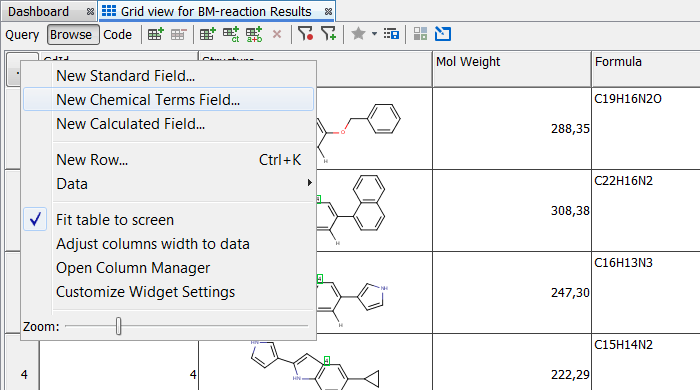The width and height of the screenshot is (700, 390).
Task: Click the add filter icon with green plus
Action: [328, 34]
